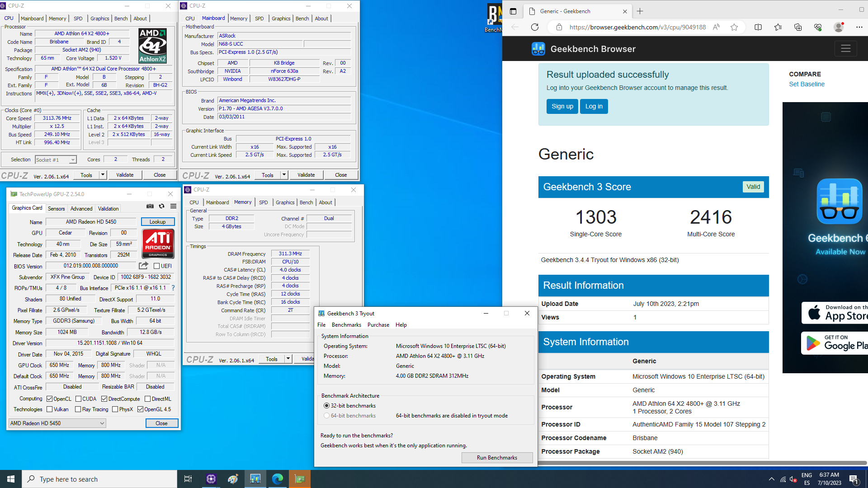This screenshot has width=868, height=488.
Task: Take a GPU-Z screenshot with the camera icon
Action: 150,206
